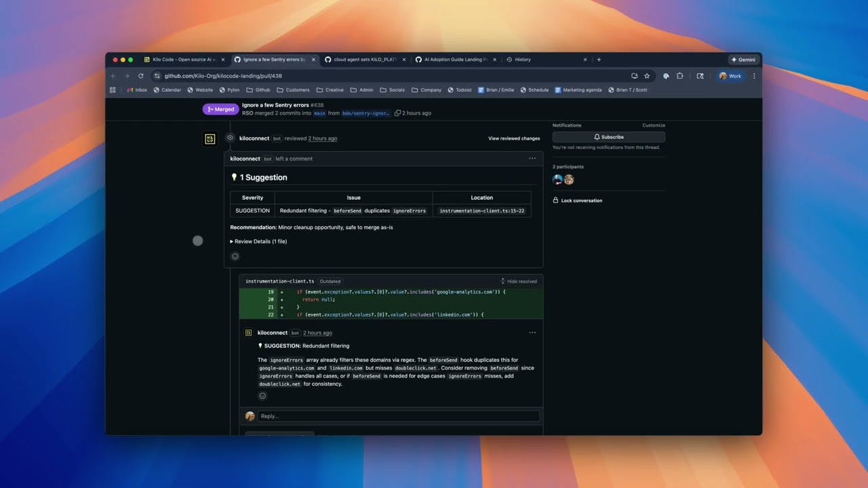
Task: Open the Extensions puzzle icon
Action: [679, 76]
